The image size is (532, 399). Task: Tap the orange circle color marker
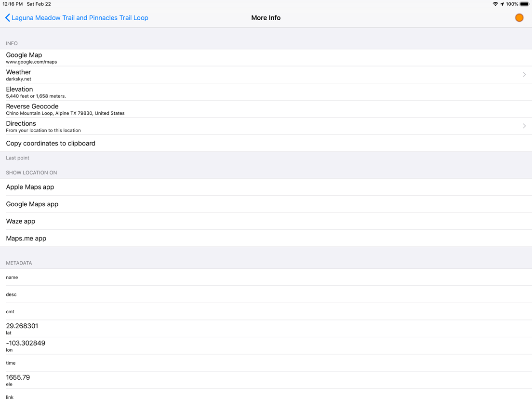click(519, 18)
